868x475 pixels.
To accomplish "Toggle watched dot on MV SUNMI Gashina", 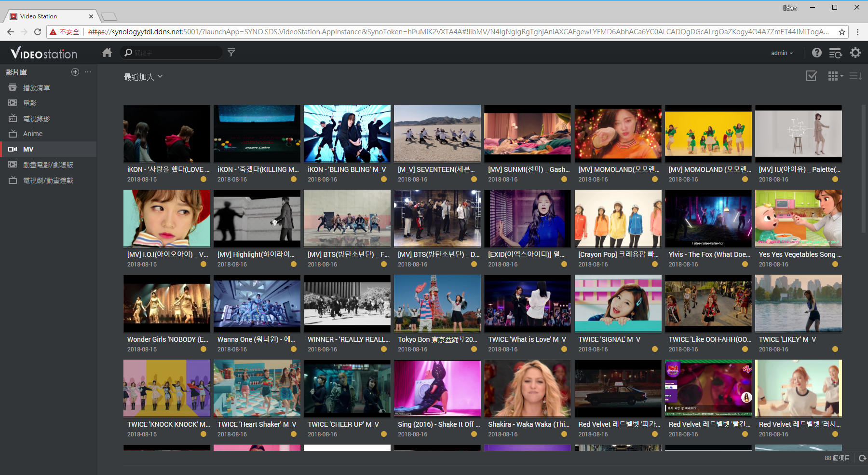I will pos(564,180).
